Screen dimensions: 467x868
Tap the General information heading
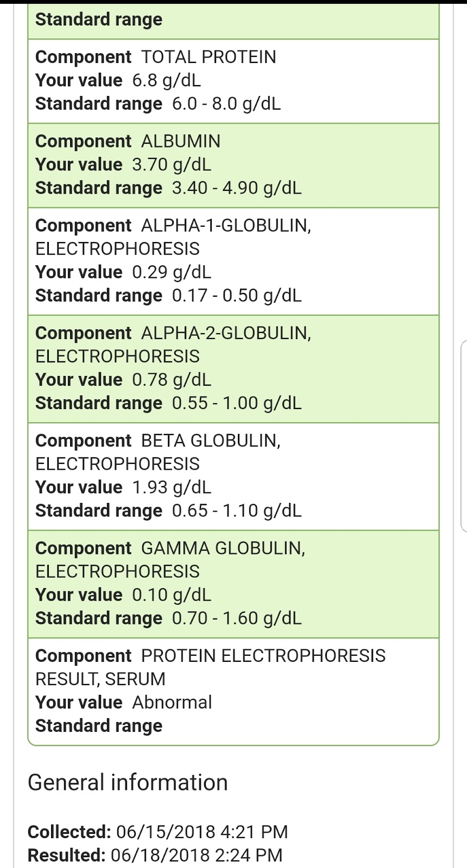tap(128, 782)
